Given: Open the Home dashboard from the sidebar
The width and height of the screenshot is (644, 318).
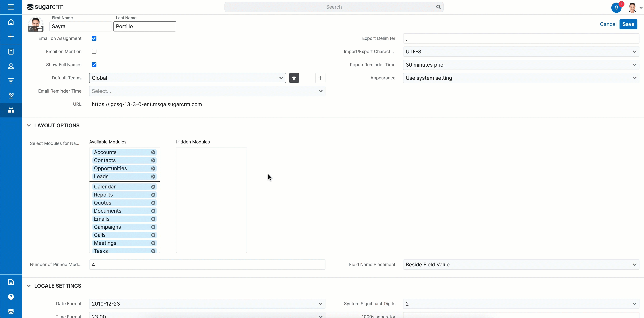Looking at the screenshot, I should 11,22.
